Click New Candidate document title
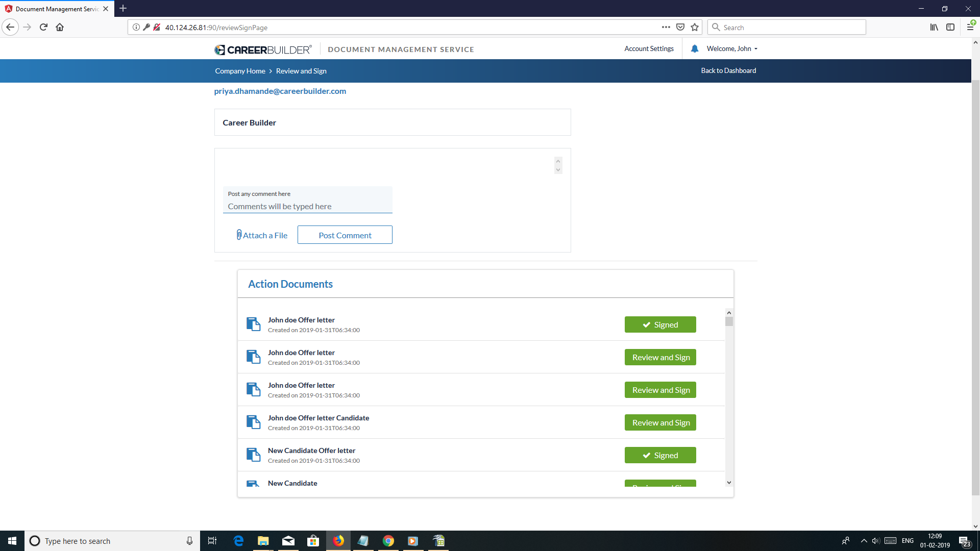 (292, 483)
